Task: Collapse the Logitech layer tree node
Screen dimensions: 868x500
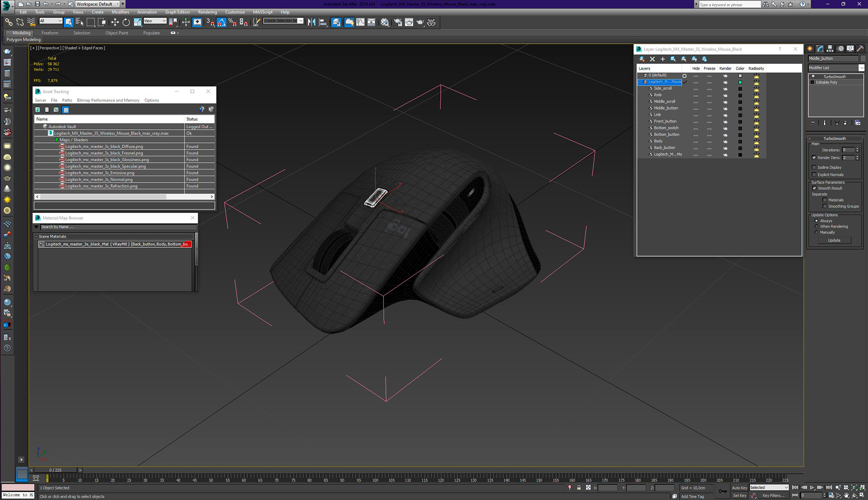Action: [640, 82]
